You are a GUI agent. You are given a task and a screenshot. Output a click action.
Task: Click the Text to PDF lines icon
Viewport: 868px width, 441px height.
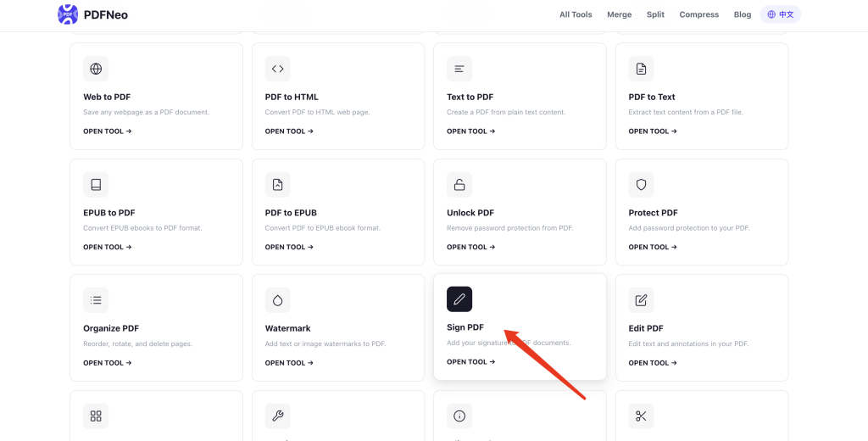[x=459, y=69]
